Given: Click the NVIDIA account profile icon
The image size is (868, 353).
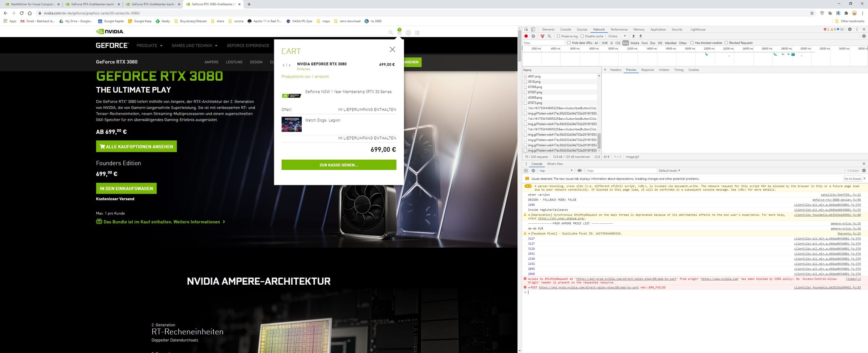Looking at the screenshot, I should click(408, 33).
